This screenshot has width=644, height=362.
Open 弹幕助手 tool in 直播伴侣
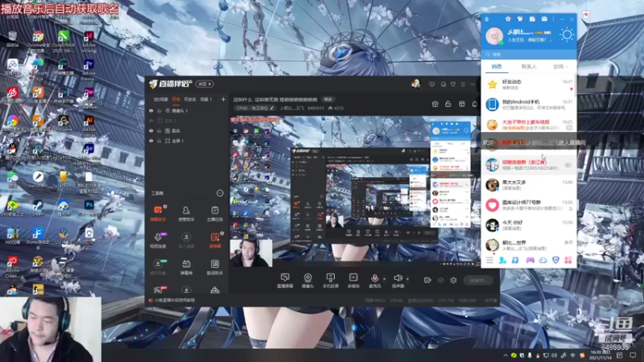tap(158, 213)
